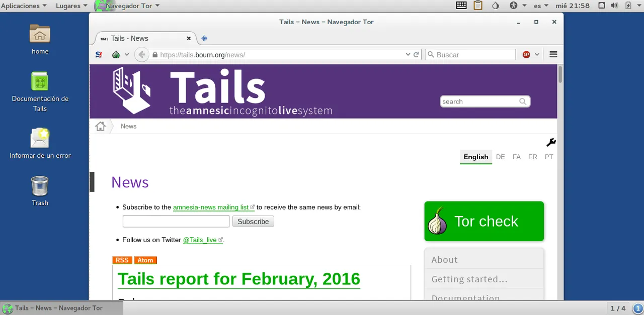
Task: Open Informar de un error desktop icon
Action: click(40, 143)
